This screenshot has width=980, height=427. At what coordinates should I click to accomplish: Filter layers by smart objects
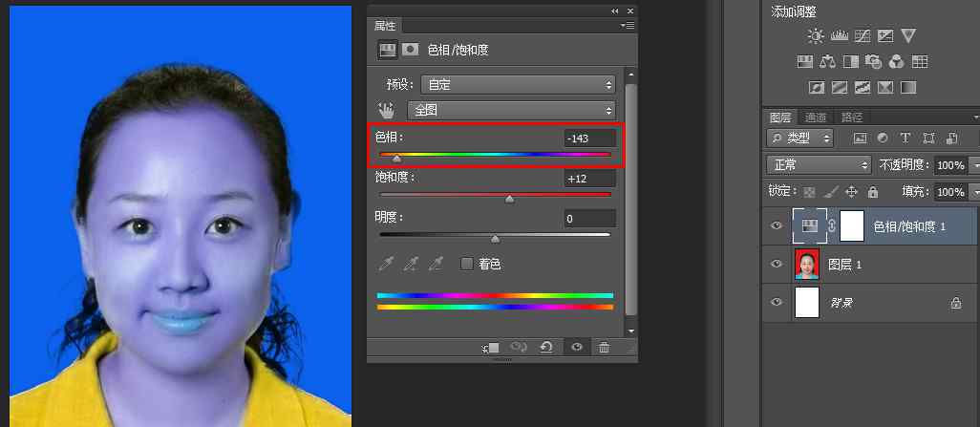[952, 139]
